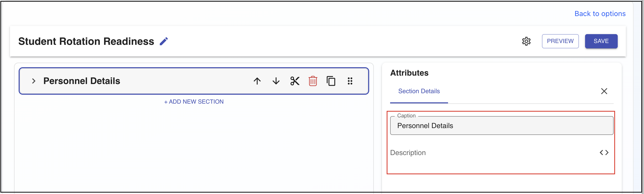Switch to the Section Details tab
644x194 pixels.
[419, 91]
